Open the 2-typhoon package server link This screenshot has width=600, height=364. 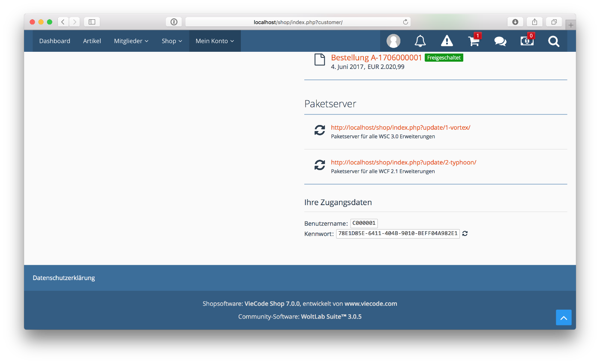(403, 162)
